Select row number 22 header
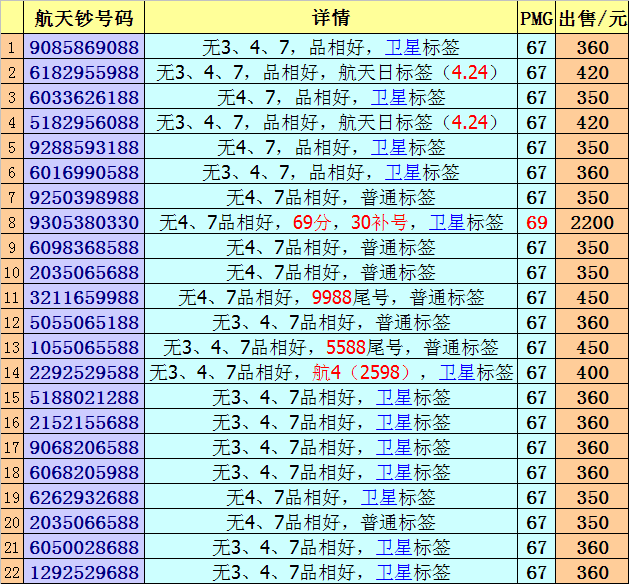The height and width of the screenshot is (584, 629). coord(11,572)
